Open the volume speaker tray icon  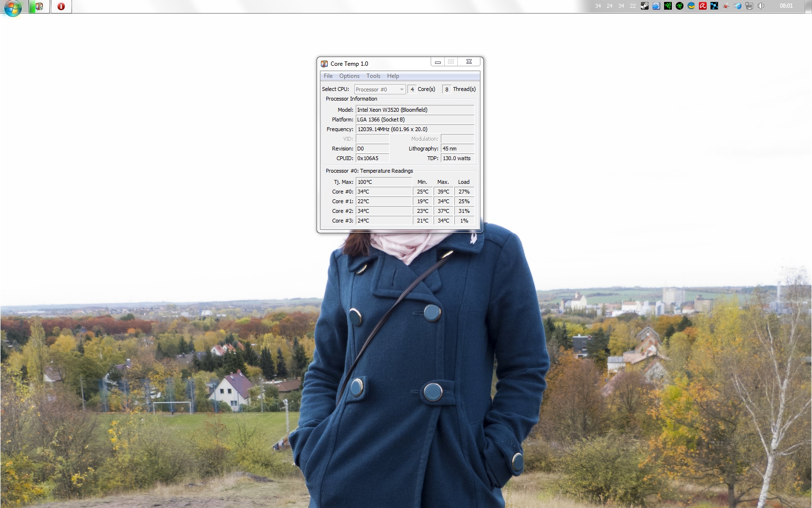click(761, 6)
